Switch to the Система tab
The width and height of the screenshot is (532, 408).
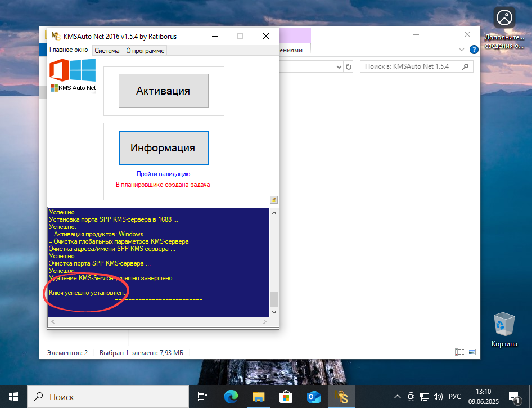point(107,50)
